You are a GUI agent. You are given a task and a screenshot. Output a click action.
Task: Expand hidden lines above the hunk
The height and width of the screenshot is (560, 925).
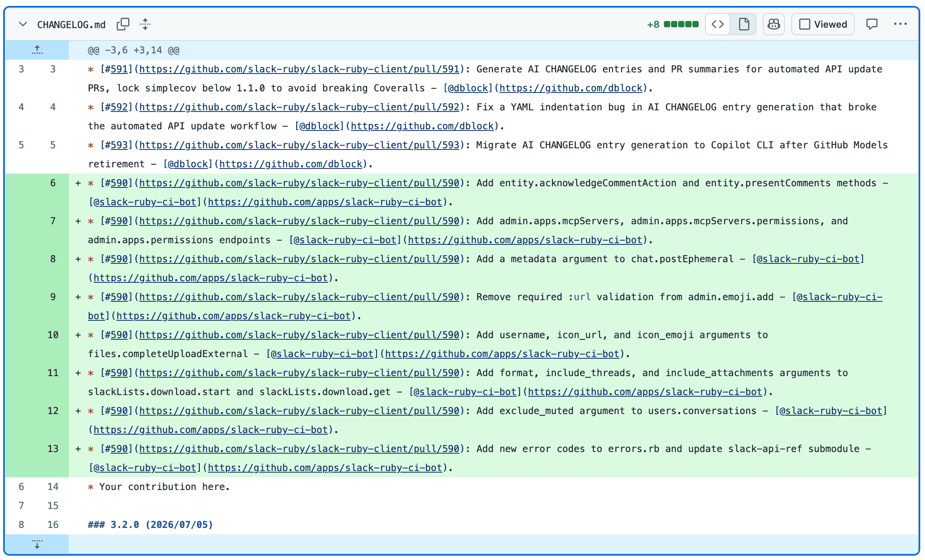click(x=37, y=50)
